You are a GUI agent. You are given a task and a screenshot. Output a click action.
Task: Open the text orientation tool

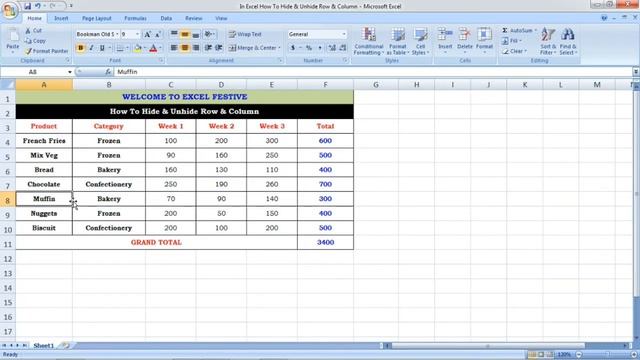click(209, 34)
